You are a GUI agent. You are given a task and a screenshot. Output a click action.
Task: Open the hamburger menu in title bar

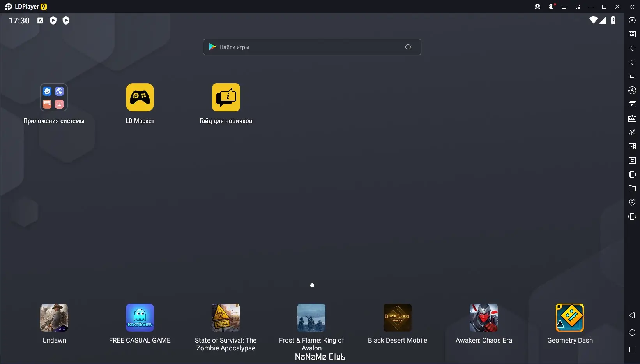tap(564, 7)
